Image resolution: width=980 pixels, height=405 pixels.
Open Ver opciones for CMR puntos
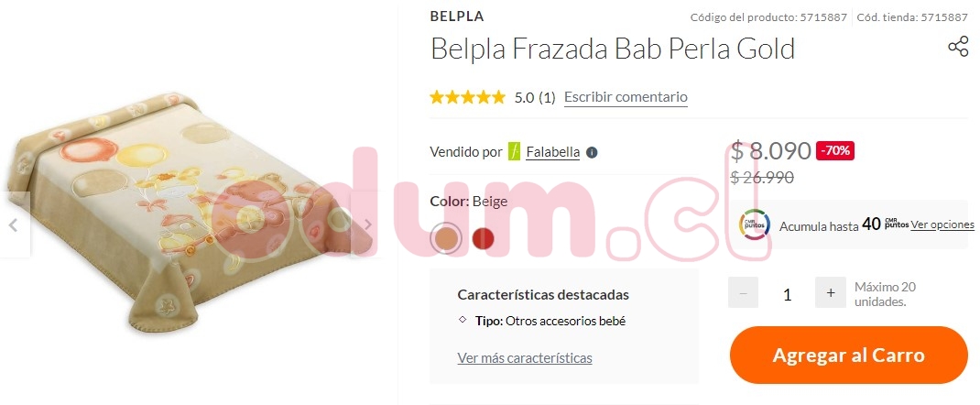click(x=942, y=224)
